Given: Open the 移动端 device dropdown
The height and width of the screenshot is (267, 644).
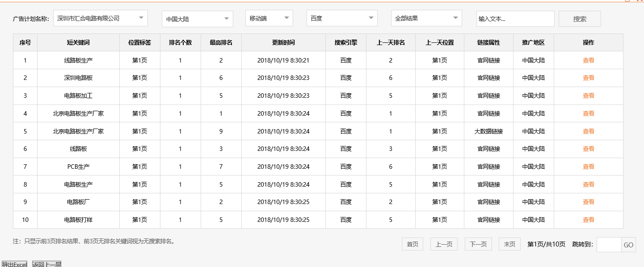Looking at the screenshot, I should pyautogui.click(x=268, y=18).
